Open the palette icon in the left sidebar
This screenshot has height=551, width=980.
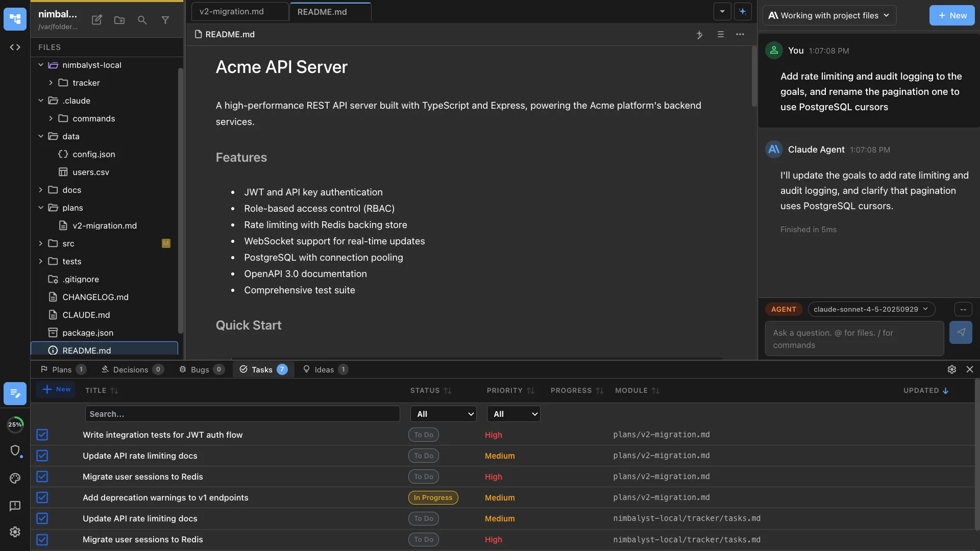point(15,479)
